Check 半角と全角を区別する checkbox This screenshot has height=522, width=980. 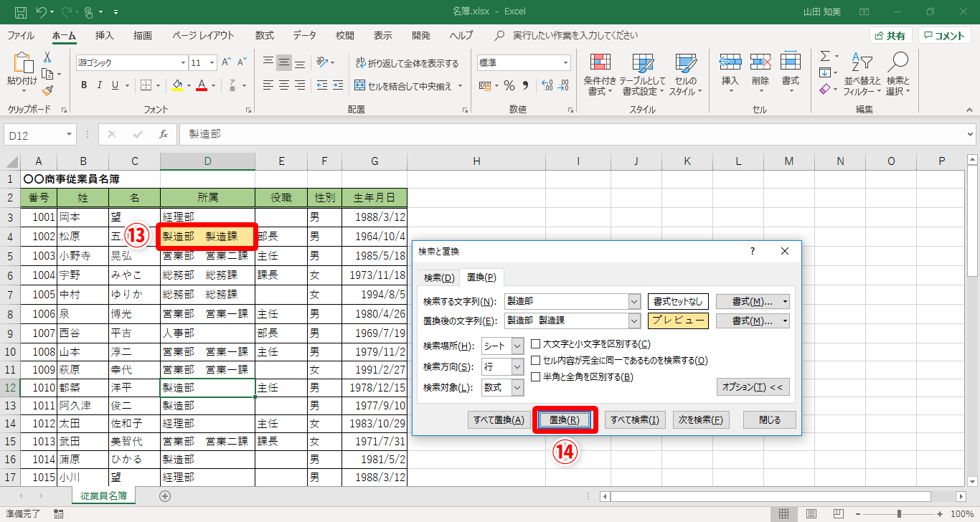tap(535, 377)
